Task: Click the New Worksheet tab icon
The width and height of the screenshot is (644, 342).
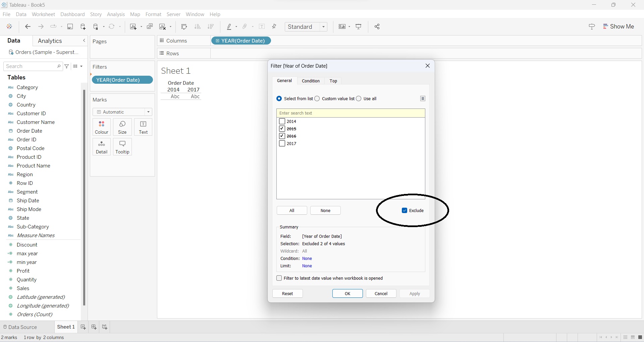Action: pos(83,327)
